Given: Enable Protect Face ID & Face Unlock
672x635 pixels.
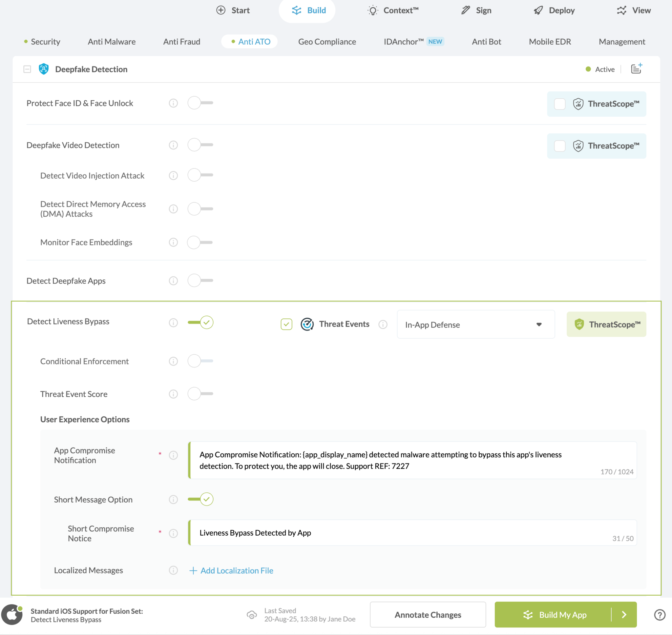Looking at the screenshot, I should click(200, 103).
